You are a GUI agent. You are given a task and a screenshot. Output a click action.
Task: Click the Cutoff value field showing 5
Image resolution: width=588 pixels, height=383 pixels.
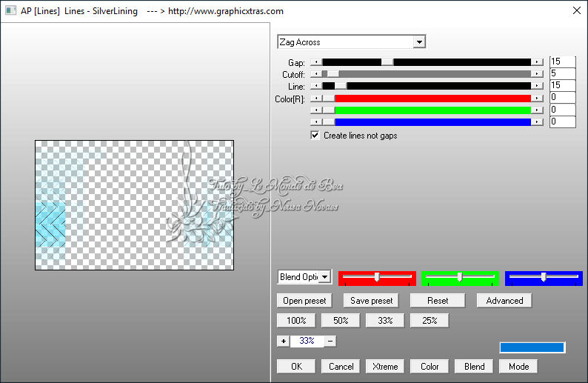click(562, 73)
